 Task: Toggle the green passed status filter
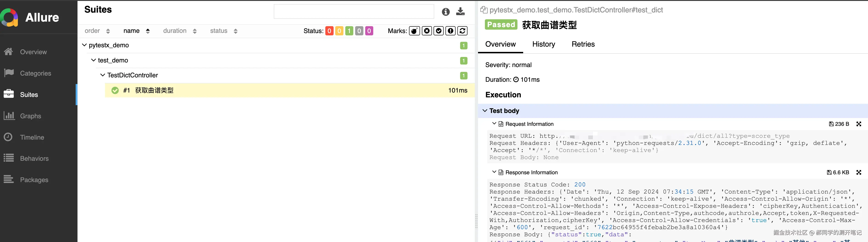[349, 31]
